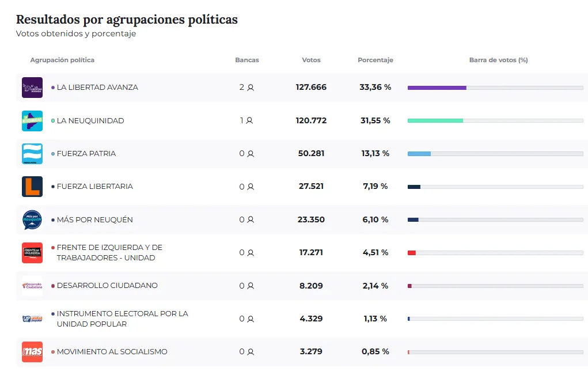Click the purple vote bar for La Libertad Avanza
Screen dimensions: 588x379
coord(437,88)
